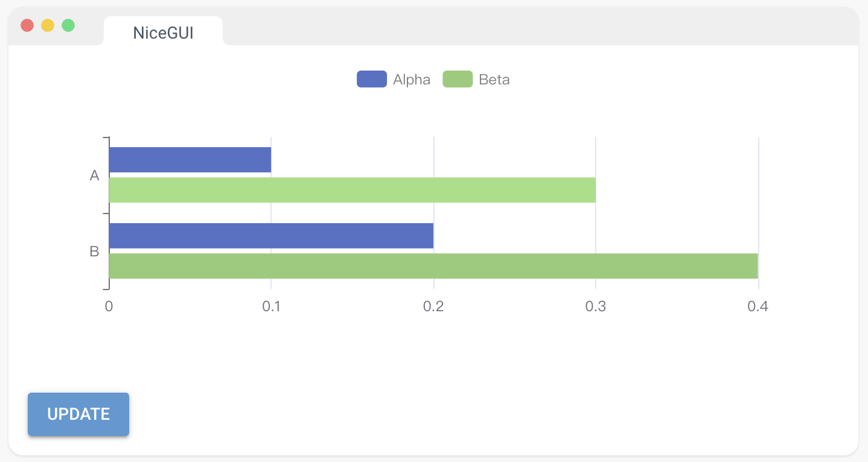Click the 0 value axis label
The height and width of the screenshot is (462, 868).
[109, 306]
